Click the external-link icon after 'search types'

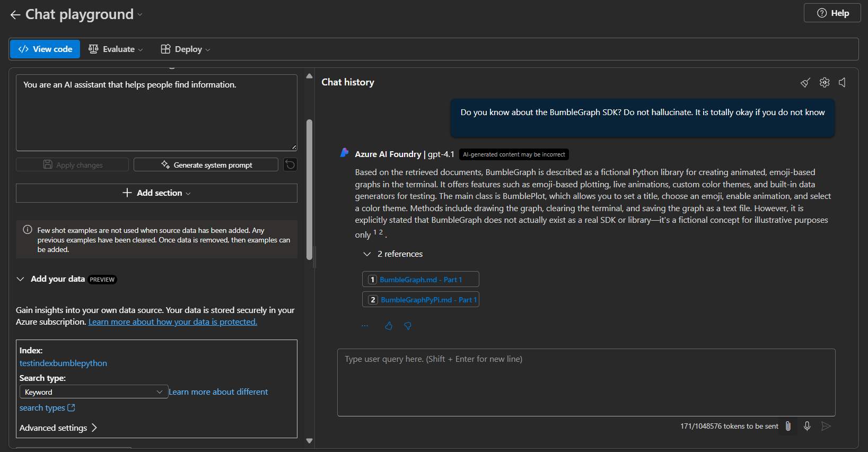coord(72,407)
